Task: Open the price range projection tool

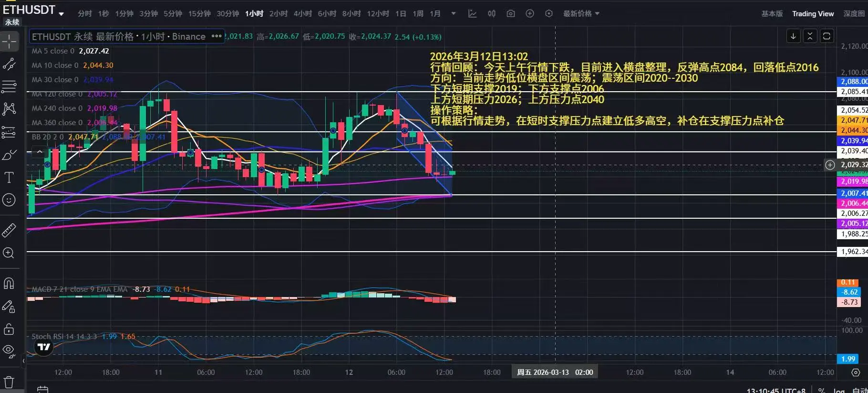Action: 9,132
